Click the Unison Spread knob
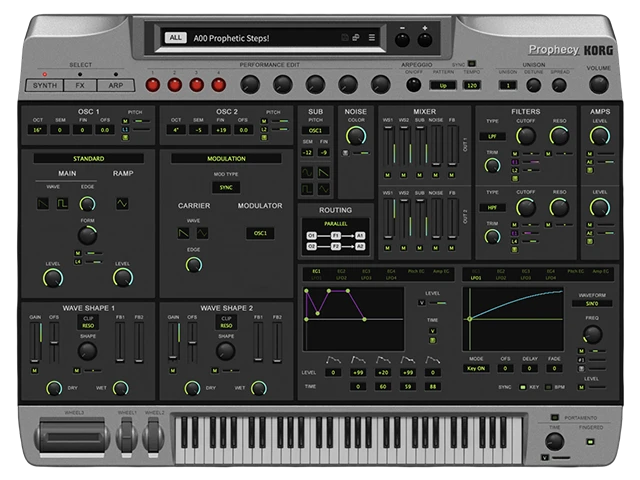640x480 pixels. (x=559, y=85)
